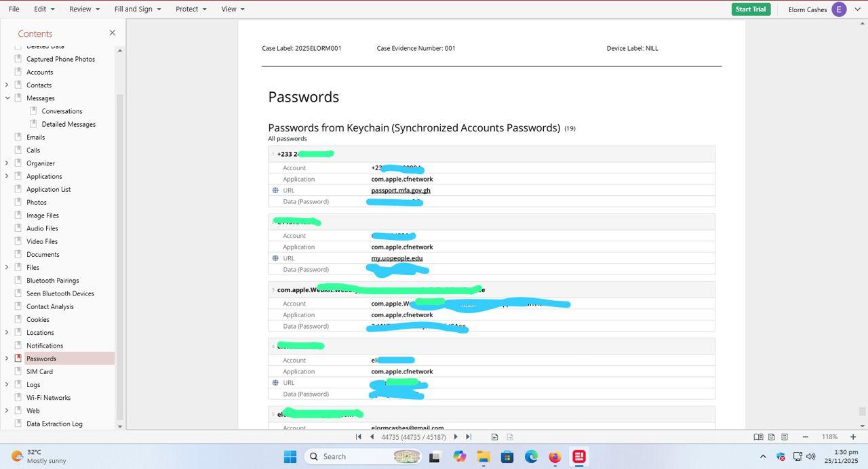
Task: Select Wi-Fi Networks in the Contents list
Action: tap(48, 398)
